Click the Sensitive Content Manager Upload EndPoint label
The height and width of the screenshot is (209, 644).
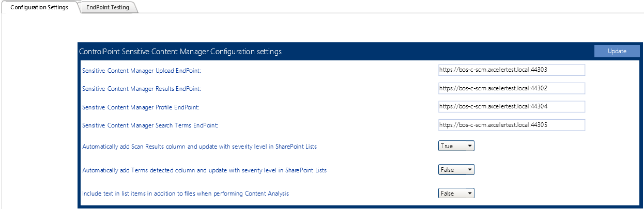pos(141,70)
